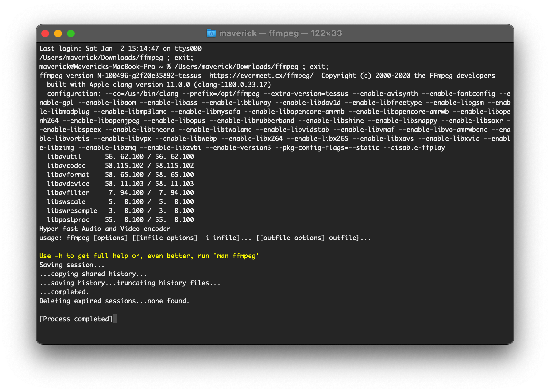The width and height of the screenshot is (550, 392).
Task: Click the '[Process completed]' text
Action: coord(76,319)
